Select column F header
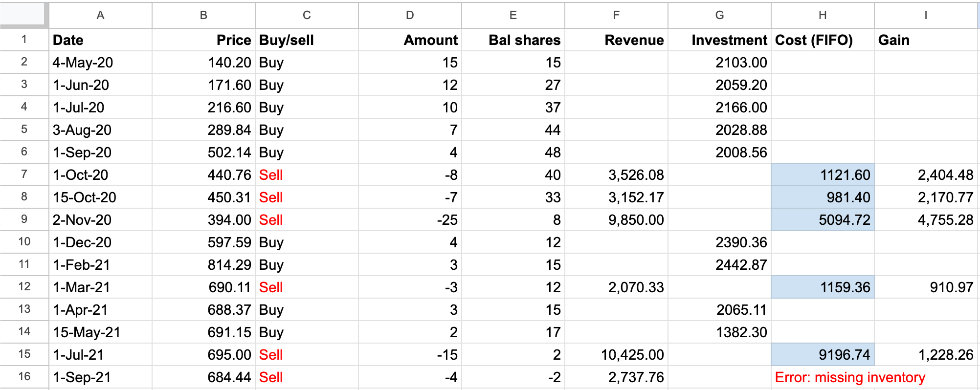The height and width of the screenshot is (390, 980). click(616, 15)
